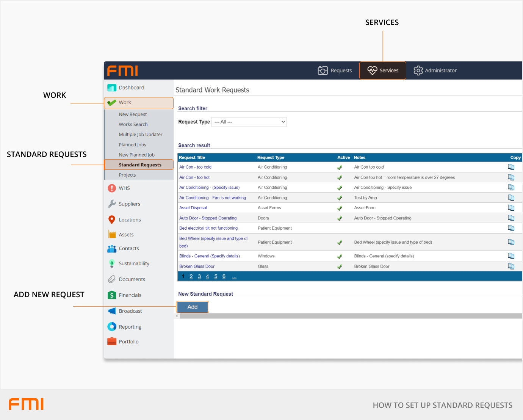Image resolution: width=523 pixels, height=420 pixels.
Task: Open the Suppliers section
Action: 129,204
